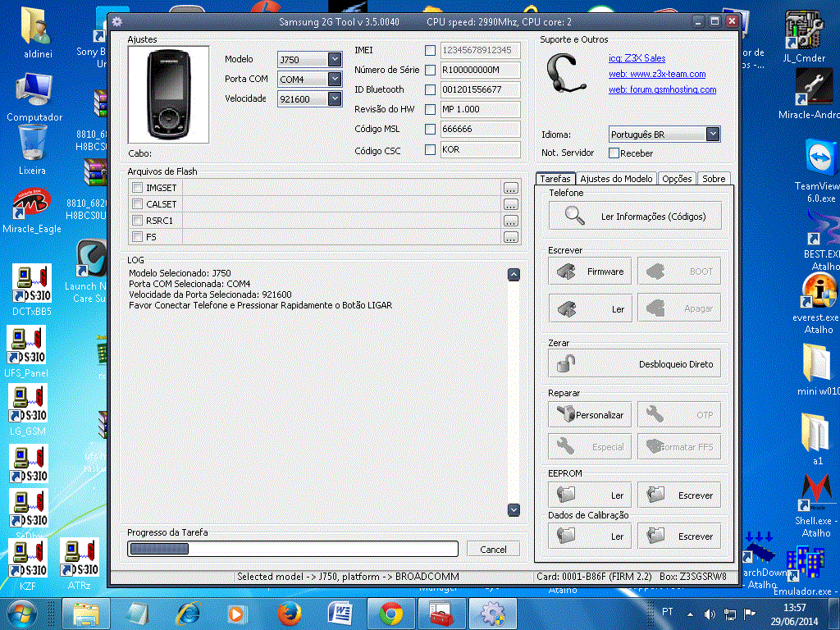Switch to the Opções tab
This screenshot has width=840, height=630.
(x=677, y=178)
